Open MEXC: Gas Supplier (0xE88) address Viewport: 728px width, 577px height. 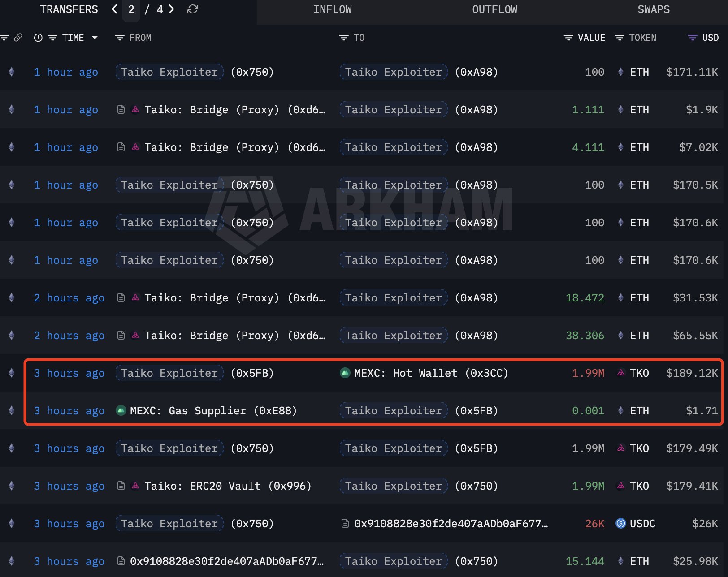(213, 411)
